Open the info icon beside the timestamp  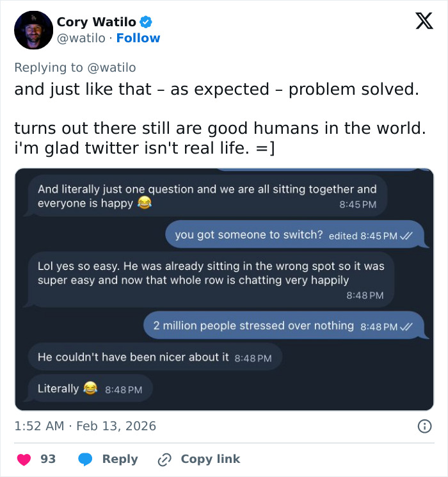click(x=424, y=426)
